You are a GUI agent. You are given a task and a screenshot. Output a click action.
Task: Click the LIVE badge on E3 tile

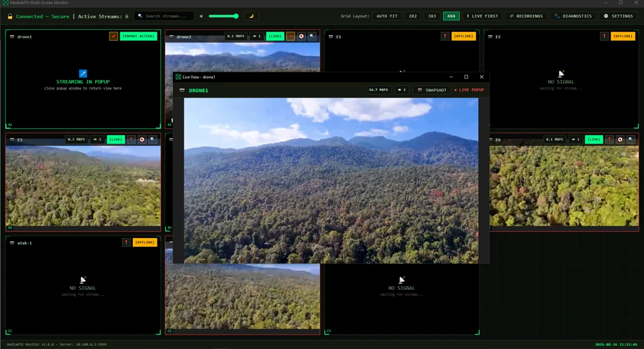click(x=116, y=139)
